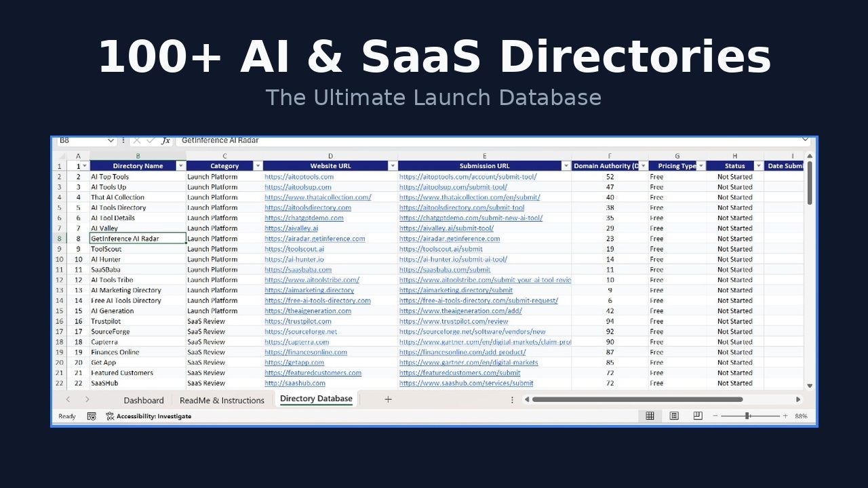Viewport: 868px width, 488px height.
Task: Click the select-all corner of the grid
Action: tap(59, 156)
